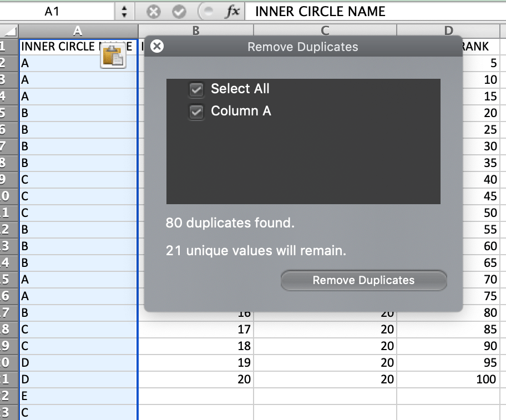Click the confirm entry checkmark icon
506x420 pixels.
[x=179, y=12]
